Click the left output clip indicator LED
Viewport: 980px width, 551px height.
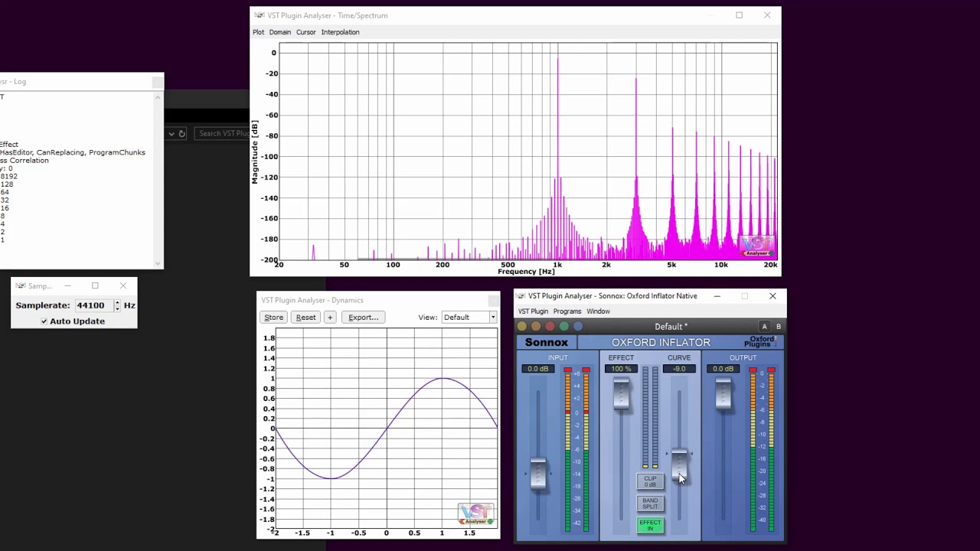[x=753, y=370]
